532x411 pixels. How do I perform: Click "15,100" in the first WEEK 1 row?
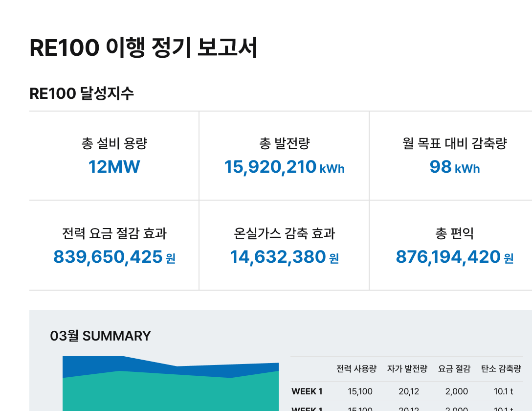click(360, 391)
